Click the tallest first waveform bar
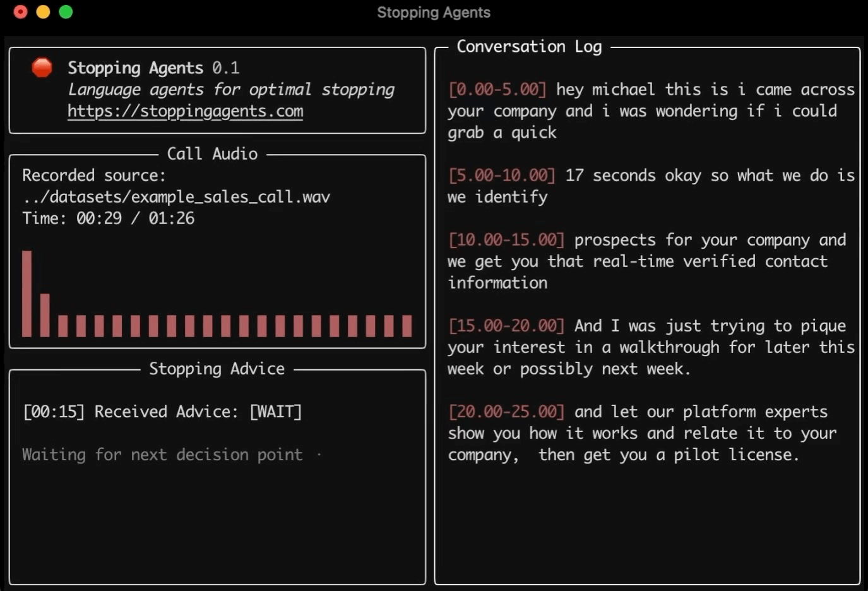This screenshot has width=868, height=591. pyautogui.click(x=27, y=294)
